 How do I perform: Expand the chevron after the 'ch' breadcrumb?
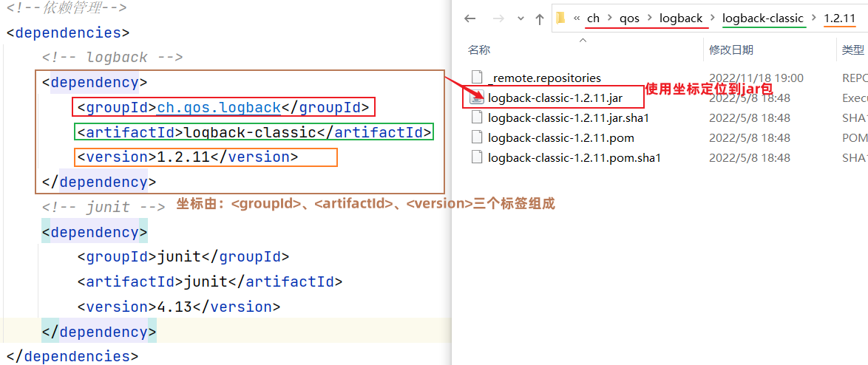click(x=611, y=18)
